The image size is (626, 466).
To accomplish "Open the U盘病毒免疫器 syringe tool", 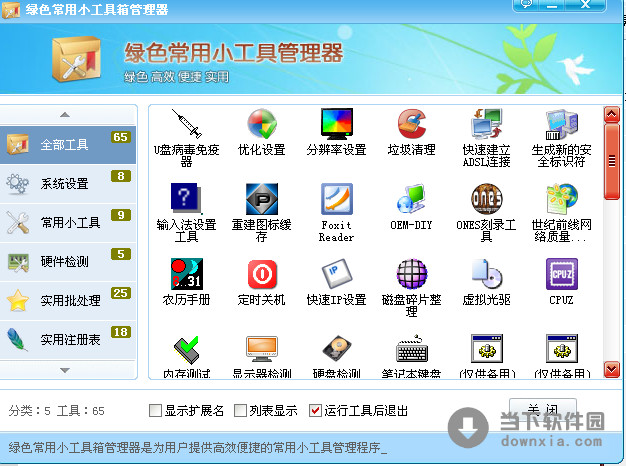I will coord(186,137).
